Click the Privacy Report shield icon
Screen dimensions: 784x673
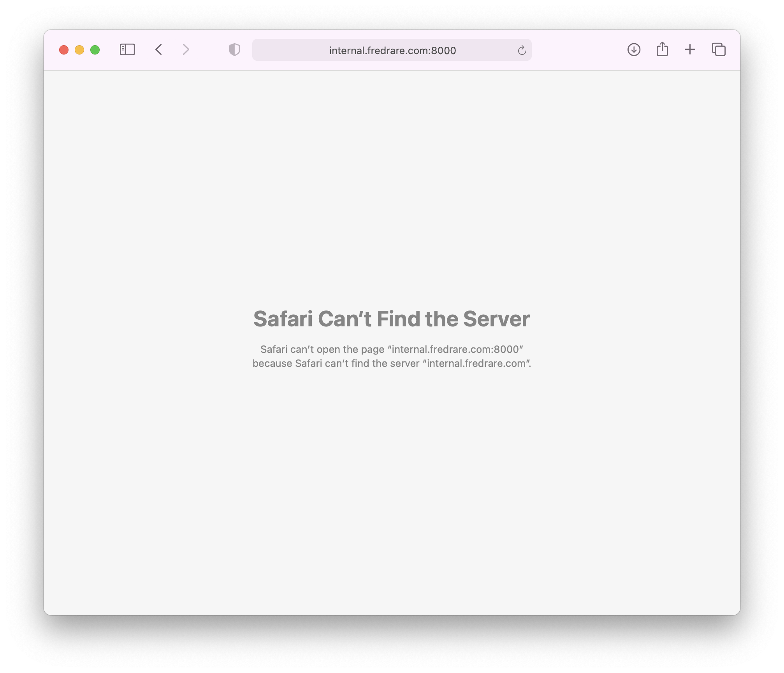[234, 50]
